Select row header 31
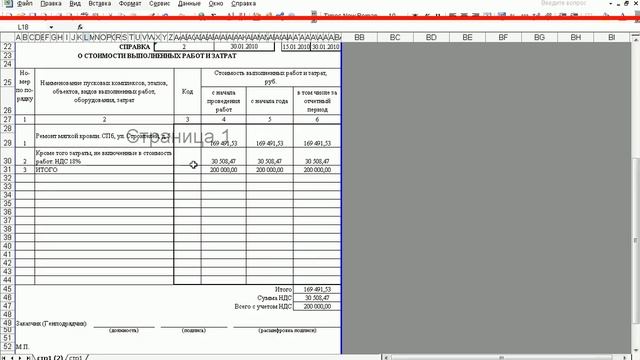 point(7,169)
